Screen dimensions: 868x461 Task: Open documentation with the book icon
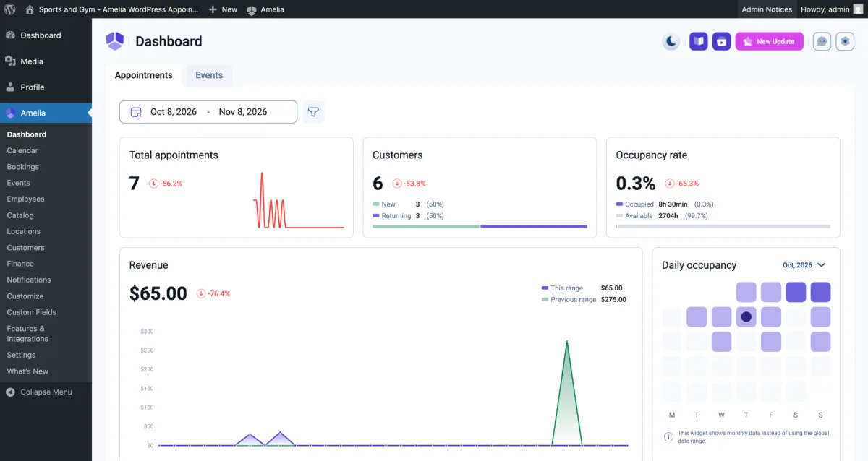698,41
